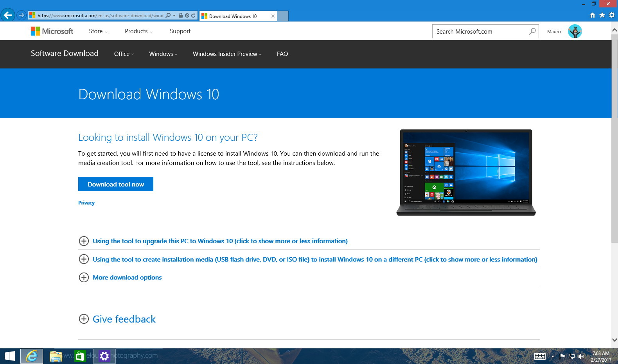
Task: Click 'Using the tool to upgrade this PC' link
Action: (x=220, y=241)
